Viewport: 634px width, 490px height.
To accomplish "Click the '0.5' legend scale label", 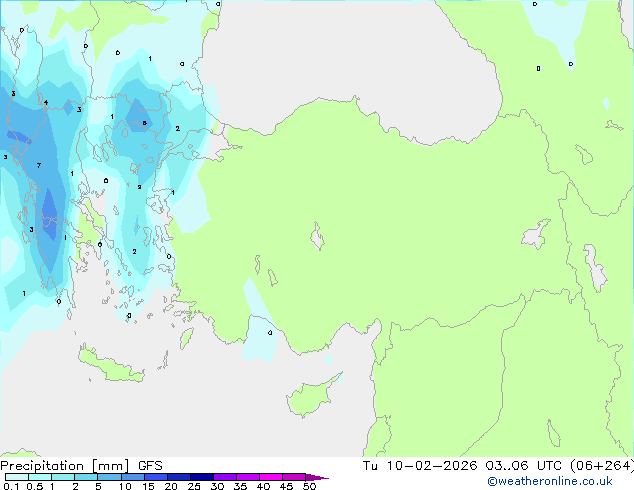I will click(34, 486).
